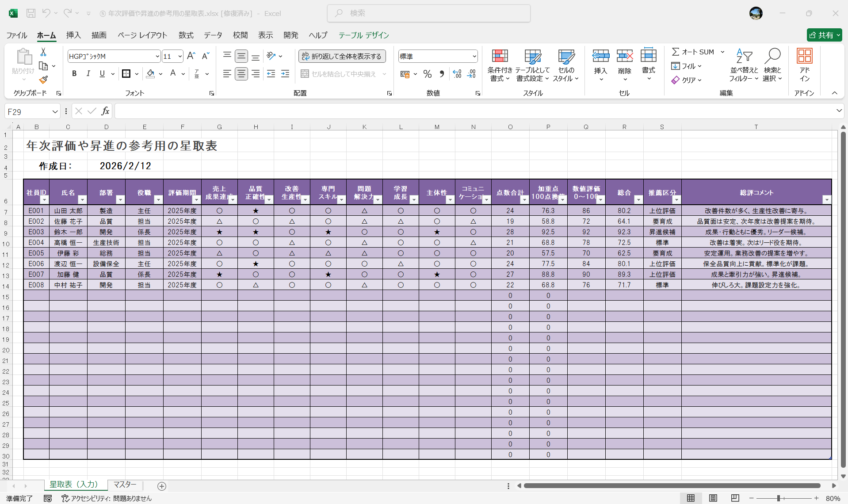Click the オート SUM icon
The width and height of the screenshot is (848, 504).
click(676, 51)
